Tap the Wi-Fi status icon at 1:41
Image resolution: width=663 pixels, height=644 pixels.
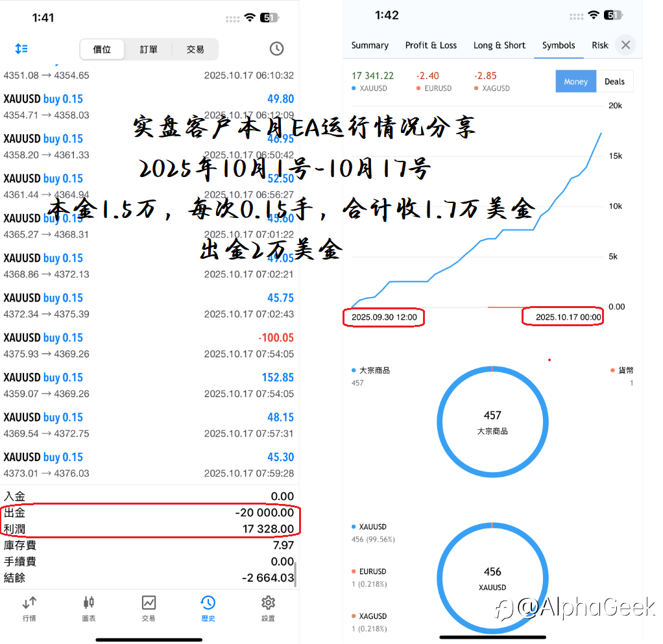[250, 18]
